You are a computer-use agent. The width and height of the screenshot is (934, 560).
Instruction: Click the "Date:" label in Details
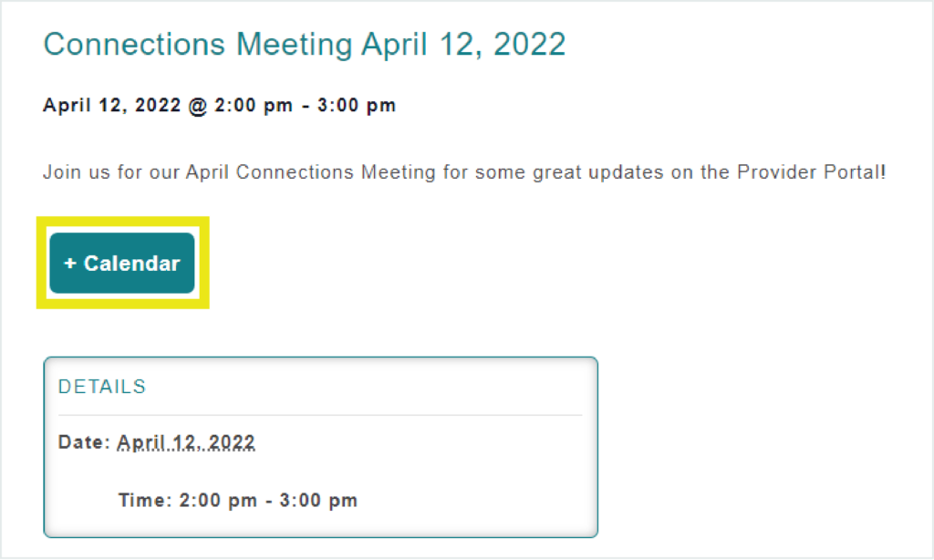pos(85,443)
